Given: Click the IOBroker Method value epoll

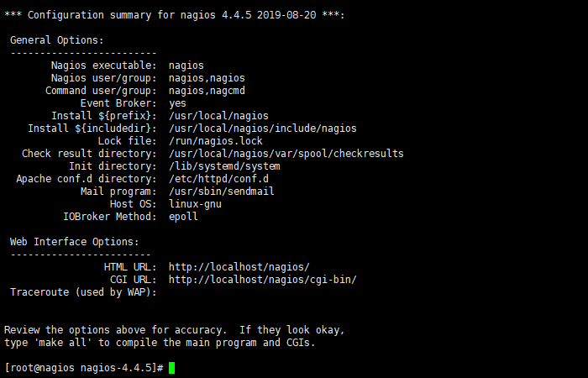Looking at the screenshot, I should click(183, 217).
